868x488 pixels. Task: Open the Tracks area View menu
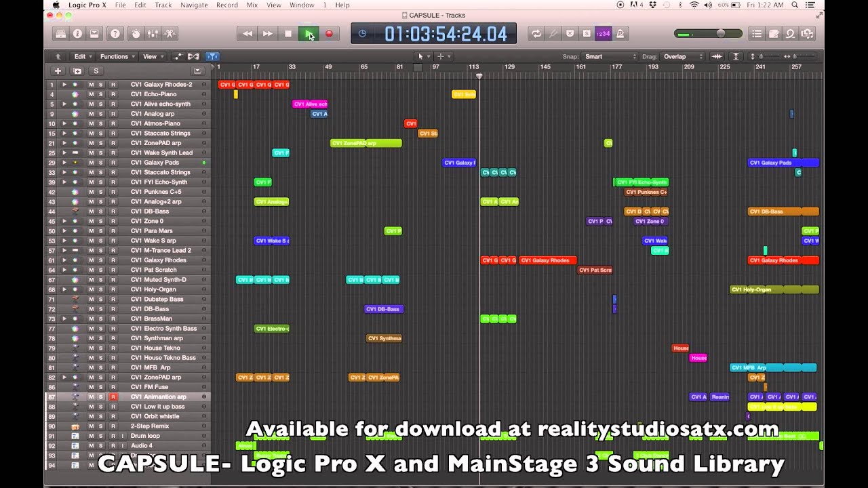pyautogui.click(x=152, y=56)
